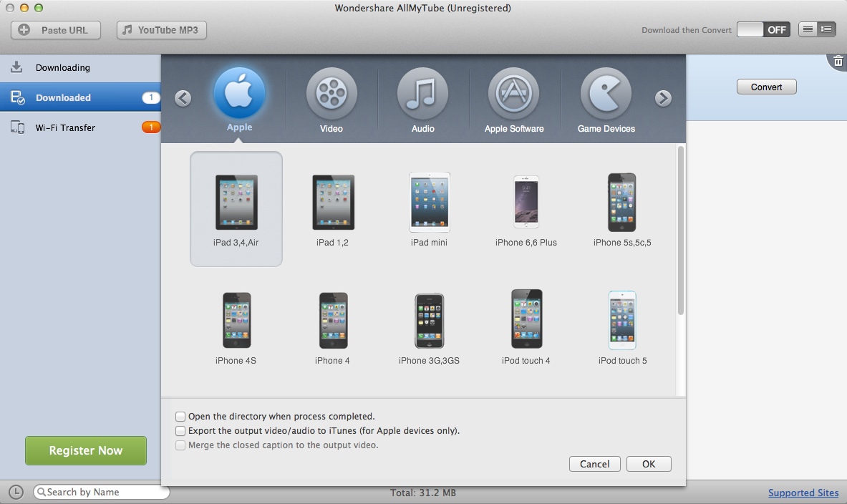Confirm format selection with OK
847x504 pixels.
click(x=649, y=464)
